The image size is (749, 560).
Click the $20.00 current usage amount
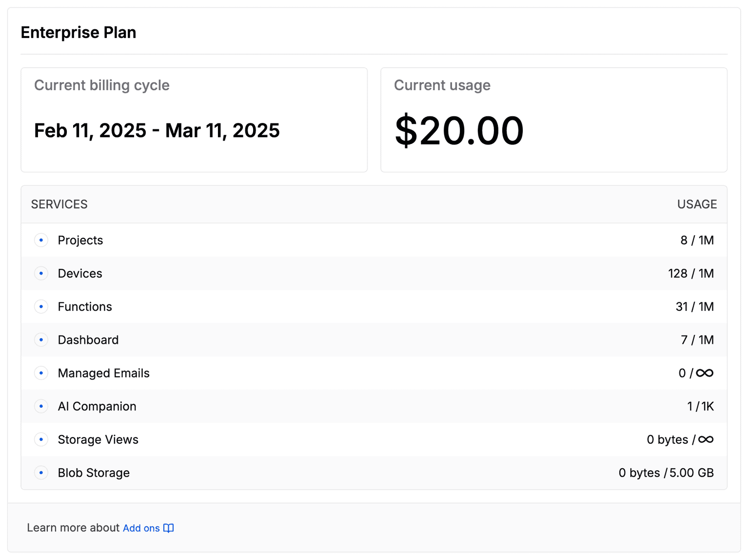[459, 130]
